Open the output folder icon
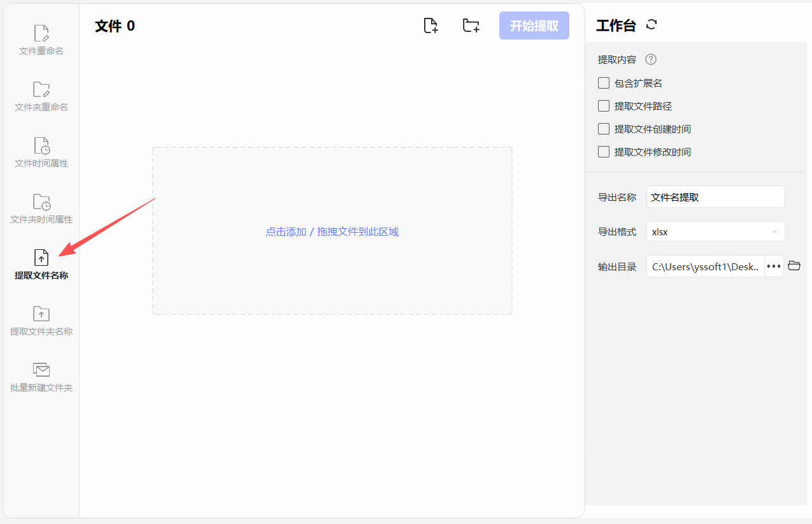Viewport: 812px width, 524px height. coord(794,266)
